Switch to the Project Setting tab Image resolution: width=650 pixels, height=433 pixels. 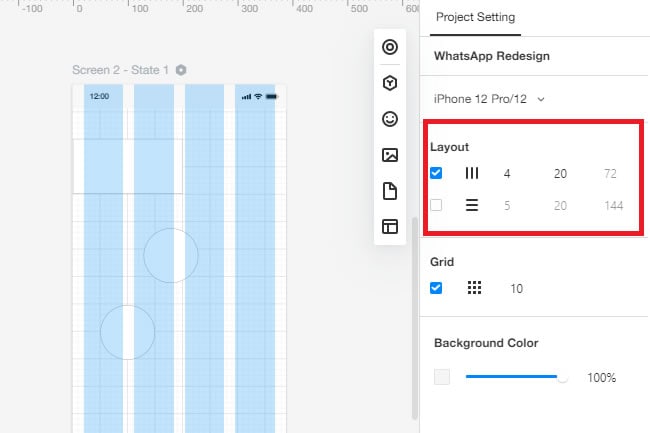coord(475,17)
